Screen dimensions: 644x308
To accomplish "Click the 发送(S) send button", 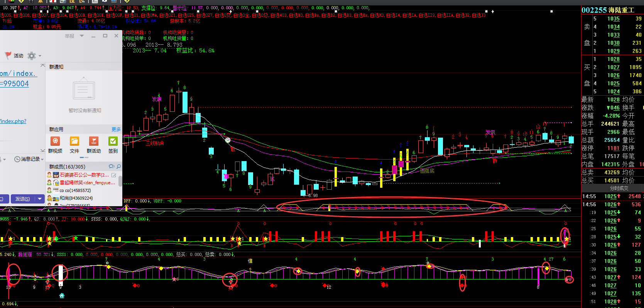I will 23,199.
